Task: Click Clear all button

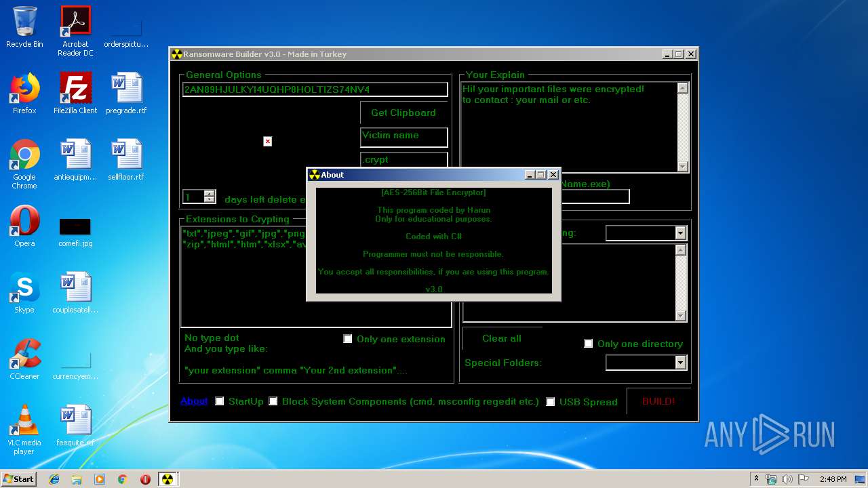Action: [502, 338]
